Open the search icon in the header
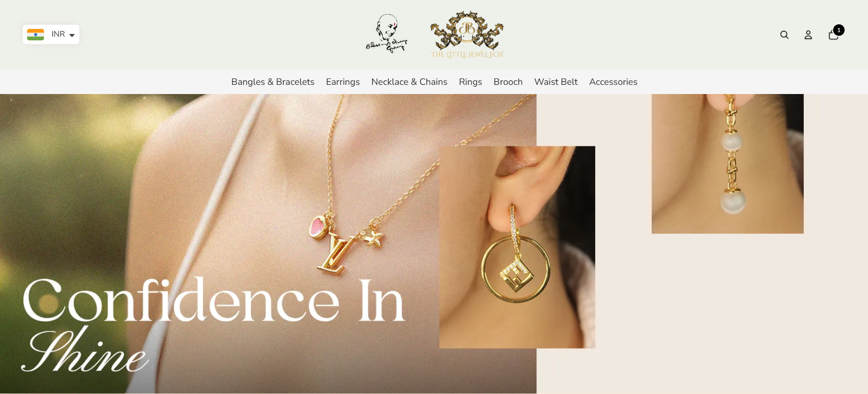 (784, 35)
